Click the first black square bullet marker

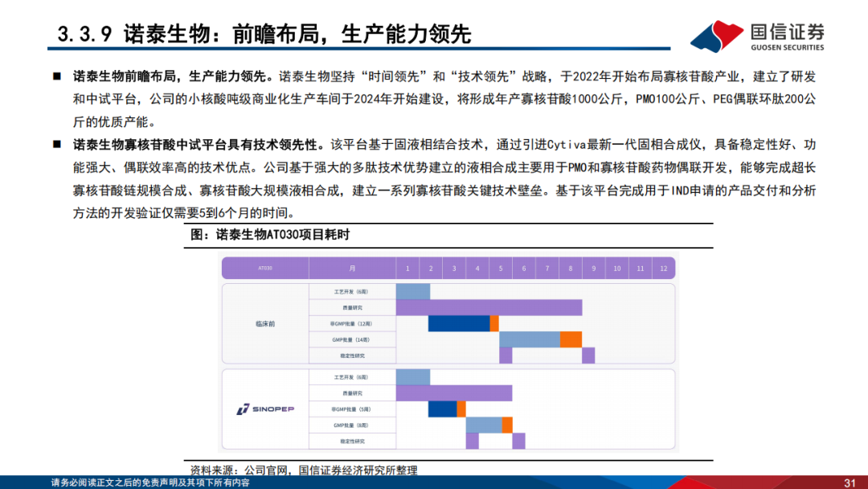tap(57, 76)
